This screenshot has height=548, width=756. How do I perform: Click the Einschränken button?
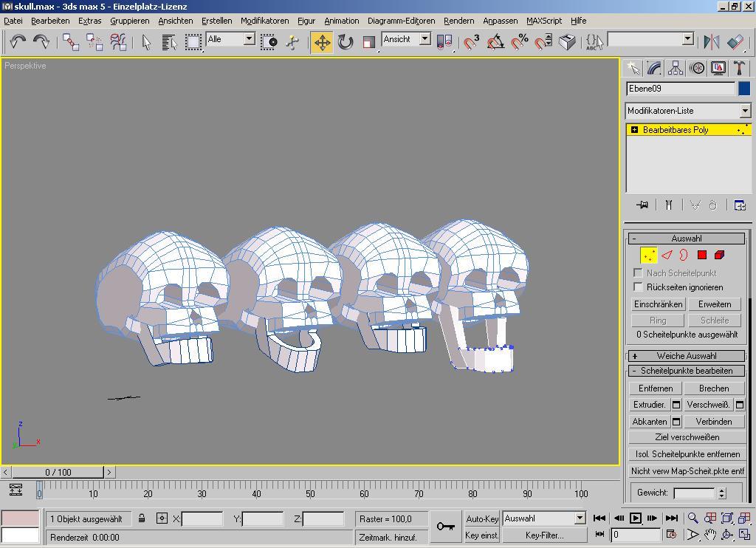(658, 304)
